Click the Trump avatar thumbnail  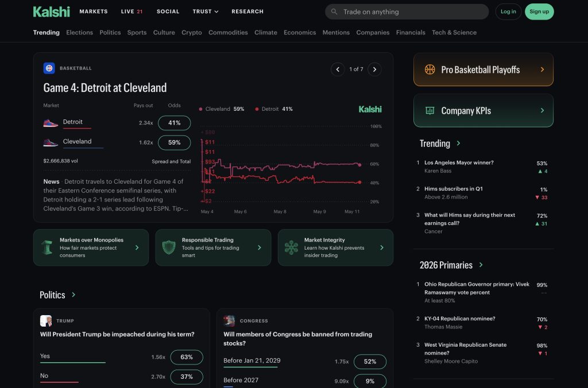point(46,321)
